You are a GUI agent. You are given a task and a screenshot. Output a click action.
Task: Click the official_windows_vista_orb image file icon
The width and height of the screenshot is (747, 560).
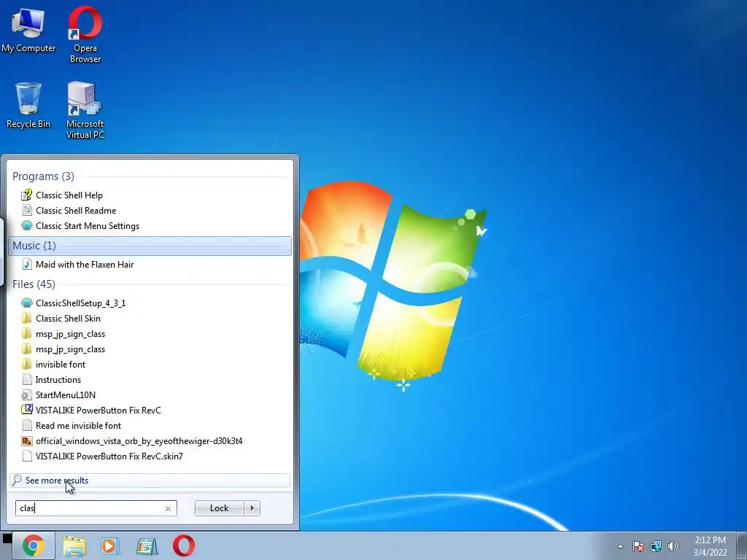point(27,441)
